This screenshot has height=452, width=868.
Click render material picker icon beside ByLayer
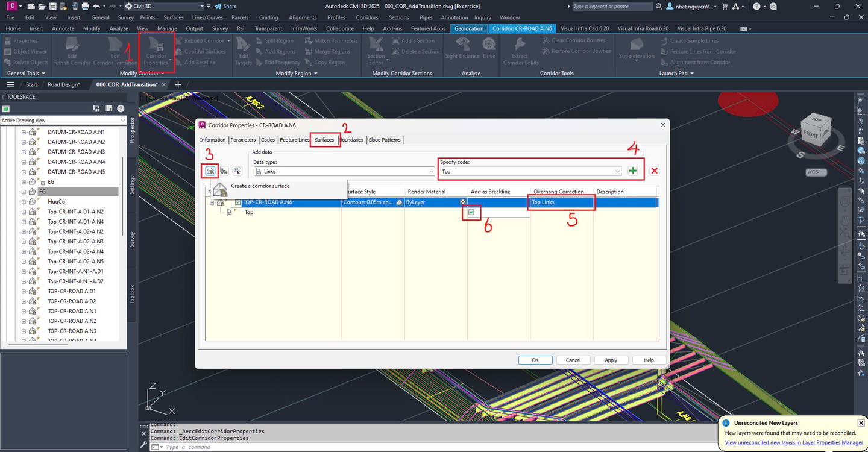click(462, 202)
